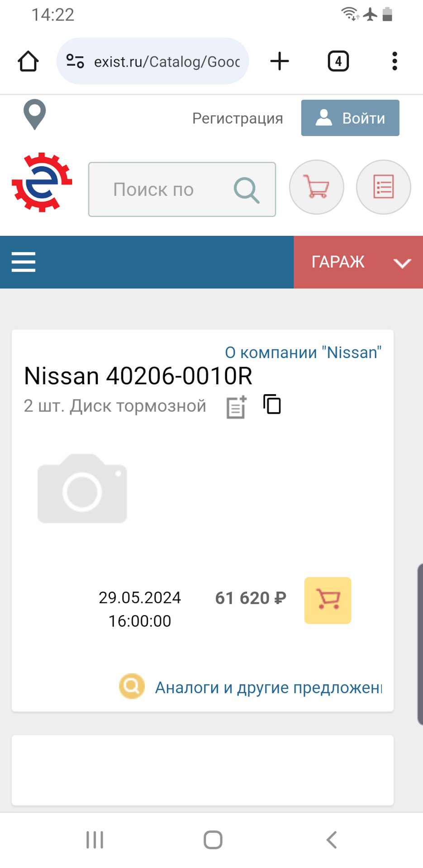The width and height of the screenshot is (423, 868).
Task: Open Android recent apps button
Action: tap(95, 840)
